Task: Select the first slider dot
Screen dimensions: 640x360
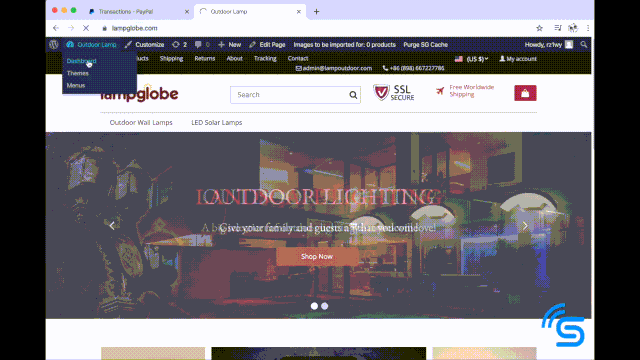Action: point(314,306)
